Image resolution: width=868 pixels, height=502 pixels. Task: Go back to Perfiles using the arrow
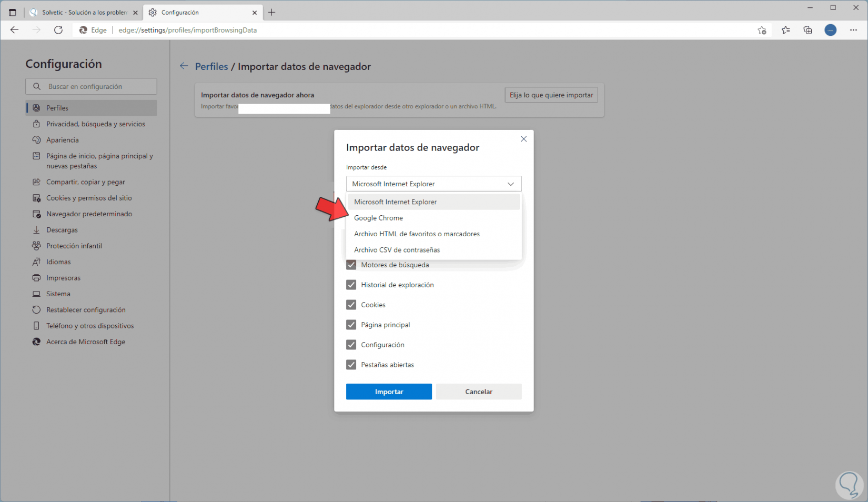(184, 66)
